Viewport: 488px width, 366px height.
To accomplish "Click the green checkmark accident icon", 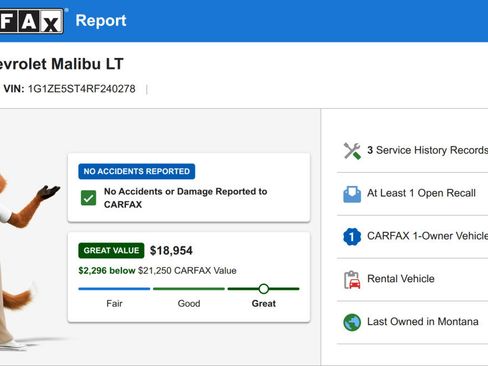I will tap(88, 198).
